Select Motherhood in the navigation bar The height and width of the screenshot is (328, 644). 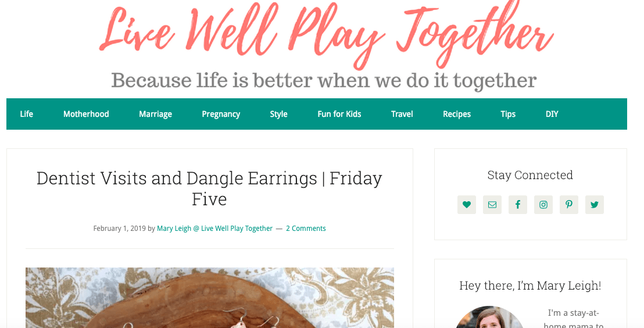pos(86,114)
